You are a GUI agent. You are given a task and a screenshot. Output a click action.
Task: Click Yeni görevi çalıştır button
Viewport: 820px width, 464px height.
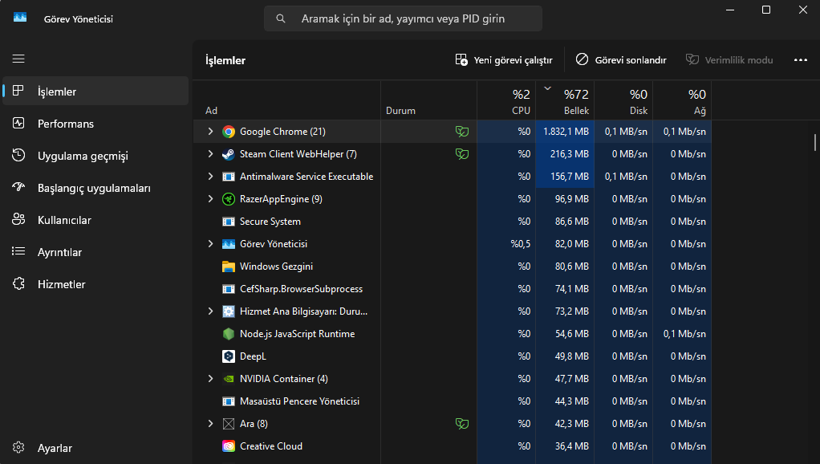(504, 60)
